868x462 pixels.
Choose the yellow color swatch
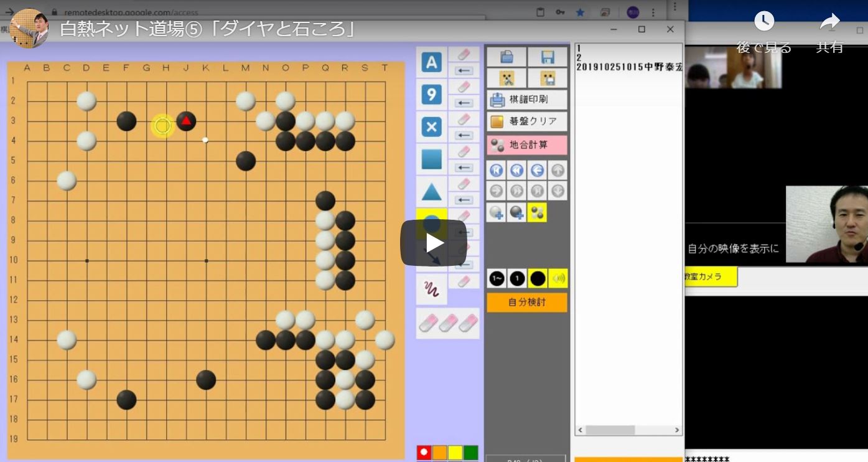[455, 453]
